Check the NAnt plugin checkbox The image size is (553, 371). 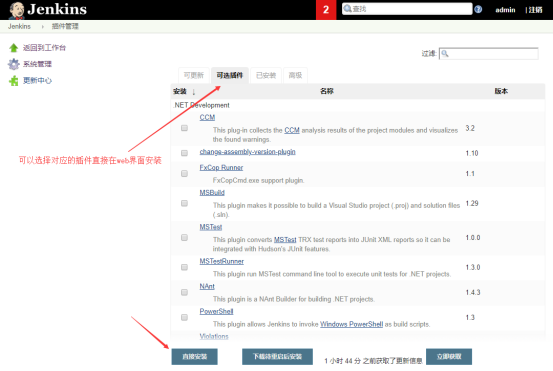click(x=184, y=292)
